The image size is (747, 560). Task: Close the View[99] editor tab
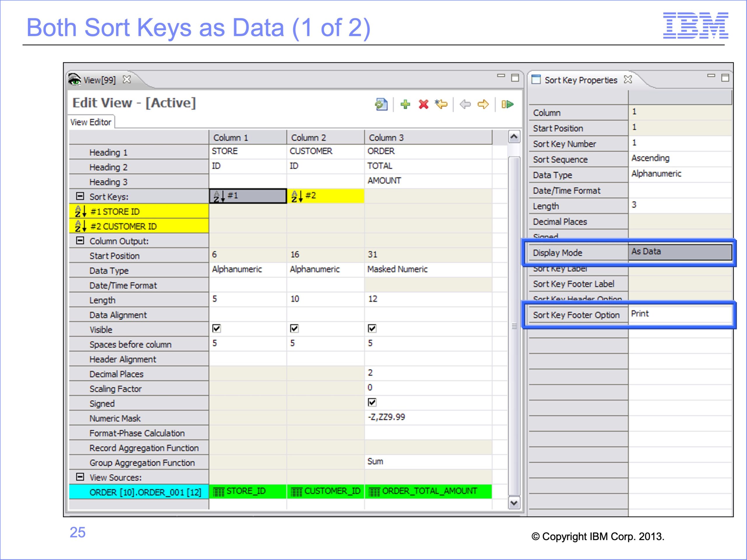(x=127, y=80)
